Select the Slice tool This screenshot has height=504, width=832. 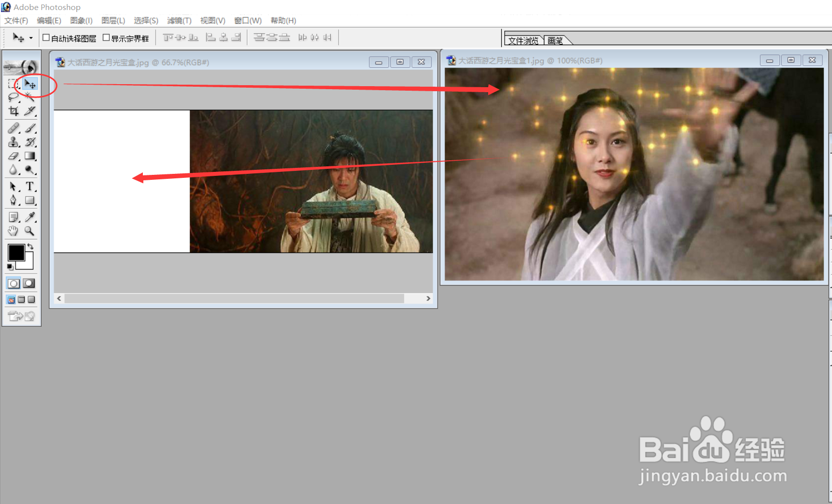pos(30,111)
